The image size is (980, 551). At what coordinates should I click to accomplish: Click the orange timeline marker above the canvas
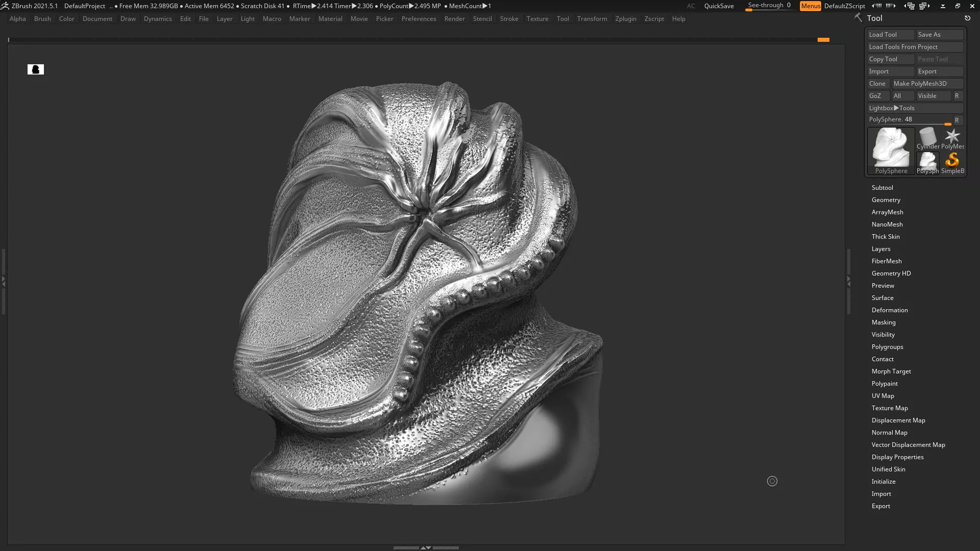coord(823,39)
